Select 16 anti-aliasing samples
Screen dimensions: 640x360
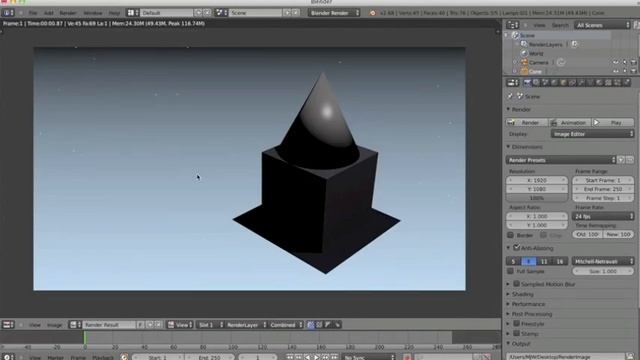click(560, 261)
